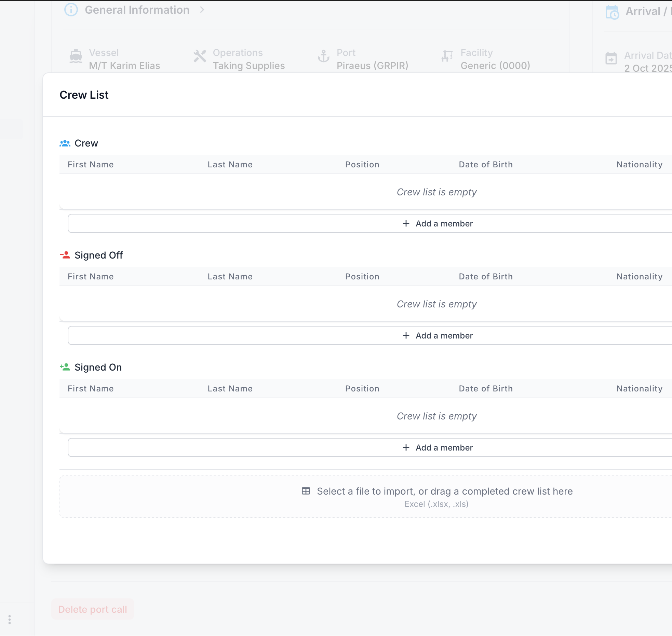The image size is (672, 636).
Task: Click the Vessel ship icon
Action: pyautogui.click(x=76, y=56)
